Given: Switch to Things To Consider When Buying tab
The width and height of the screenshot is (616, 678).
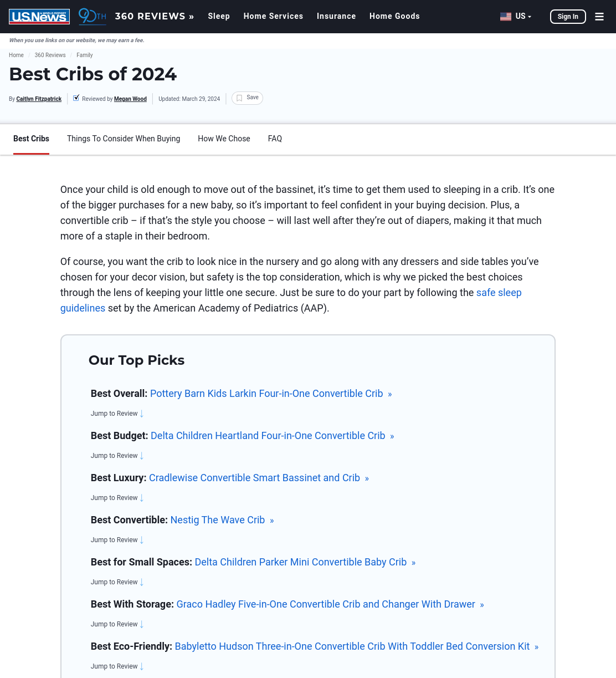Looking at the screenshot, I should tap(124, 139).
